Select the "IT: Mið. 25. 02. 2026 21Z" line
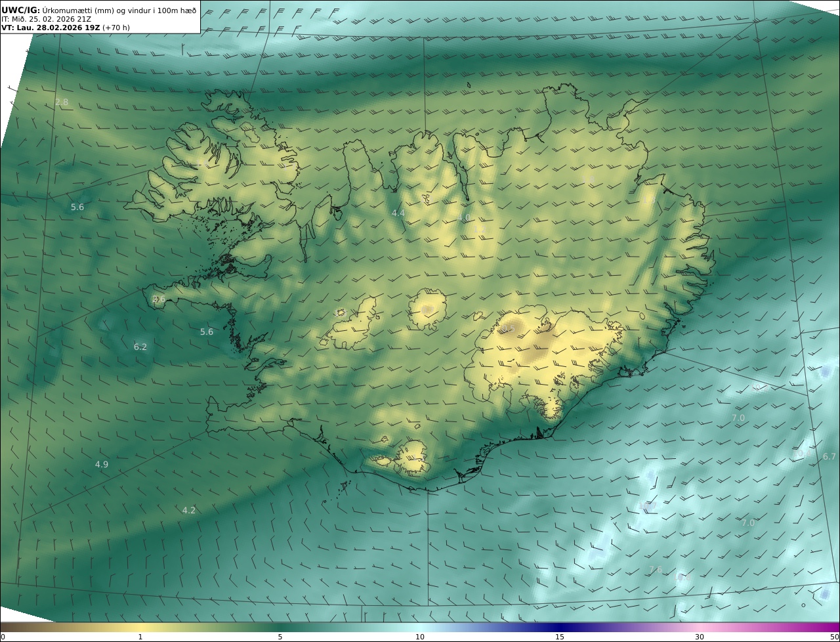The height and width of the screenshot is (642, 840). [x=47, y=19]
